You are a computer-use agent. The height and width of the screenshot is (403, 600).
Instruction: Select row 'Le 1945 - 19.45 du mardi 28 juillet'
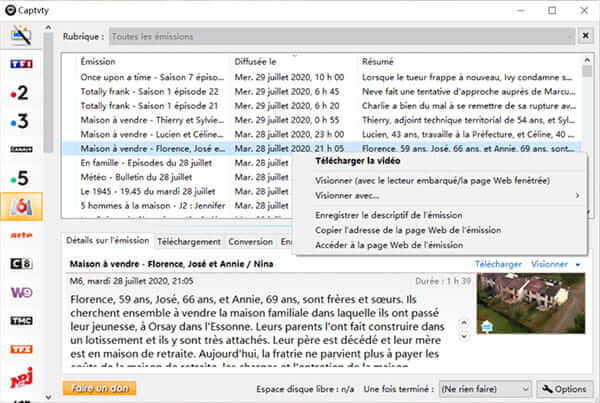click(177, 191)
